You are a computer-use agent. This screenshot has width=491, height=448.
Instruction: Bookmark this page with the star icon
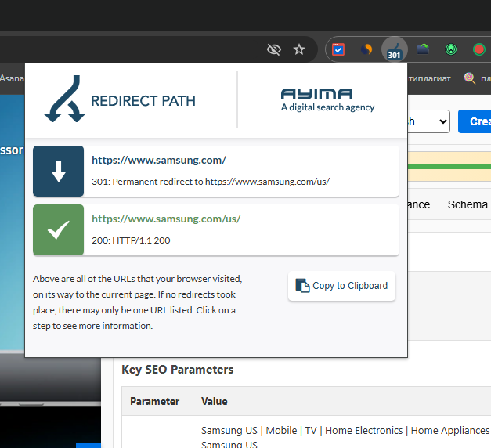(299, 49)
